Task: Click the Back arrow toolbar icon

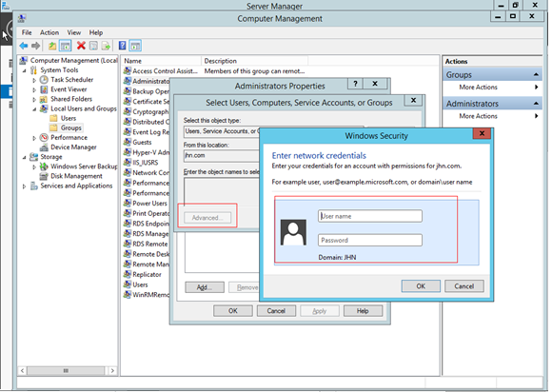Action: point(24,46)
